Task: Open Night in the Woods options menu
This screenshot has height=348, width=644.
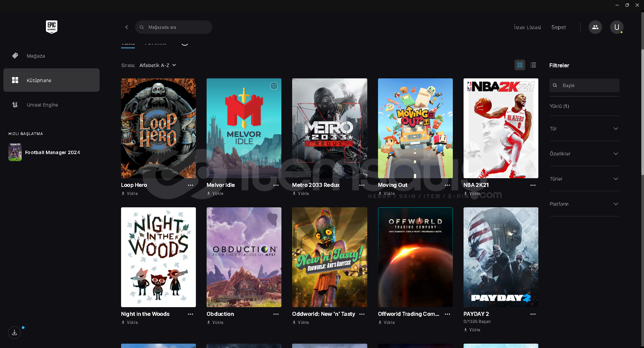Action: [191, 314]
